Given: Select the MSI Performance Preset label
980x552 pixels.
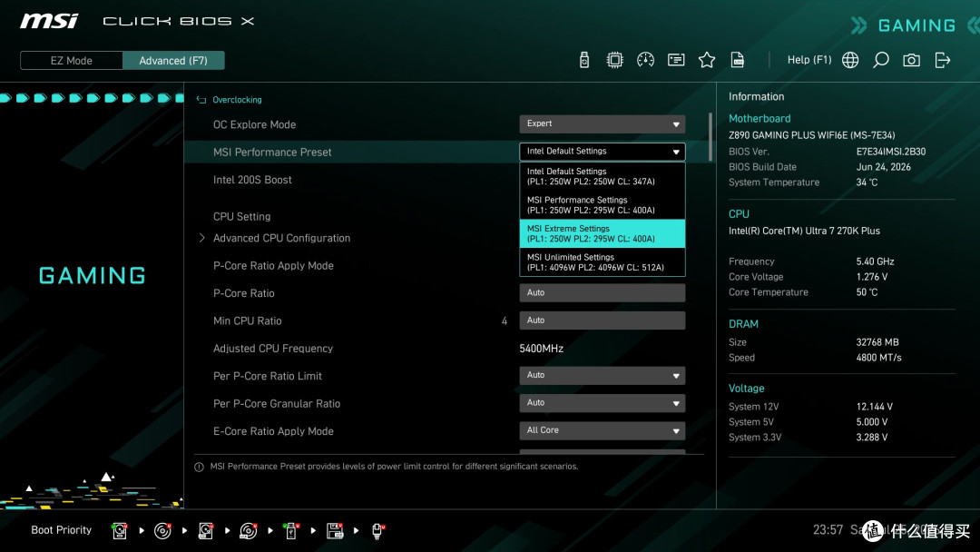Looking at the screenshot, I should 272,153.
